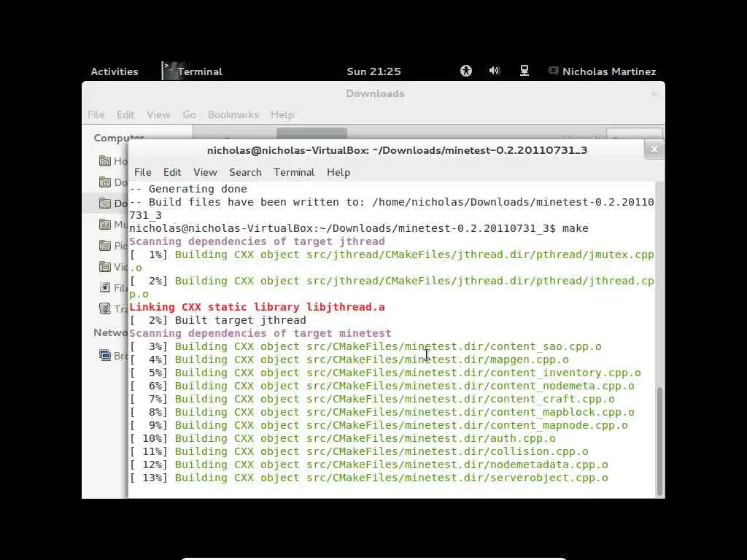Click 'Scanning dependencies of target minetest' line

click(260, 333)
